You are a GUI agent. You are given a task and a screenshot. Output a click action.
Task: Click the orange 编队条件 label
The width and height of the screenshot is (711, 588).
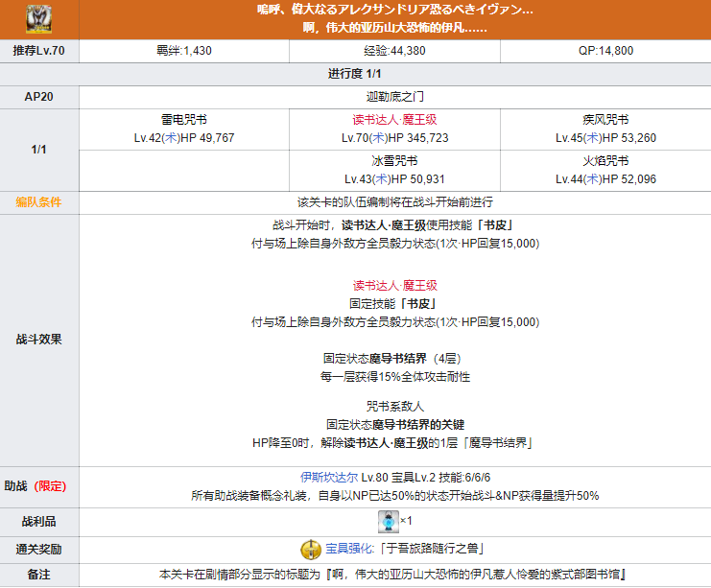(38, 202)
